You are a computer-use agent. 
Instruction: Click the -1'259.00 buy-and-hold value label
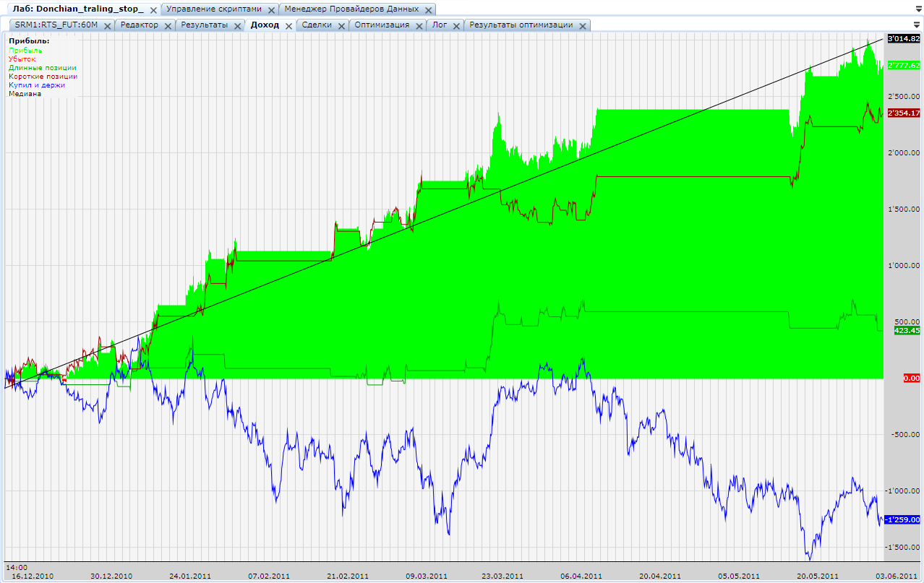pyautogui.click(x=902, y=519)
